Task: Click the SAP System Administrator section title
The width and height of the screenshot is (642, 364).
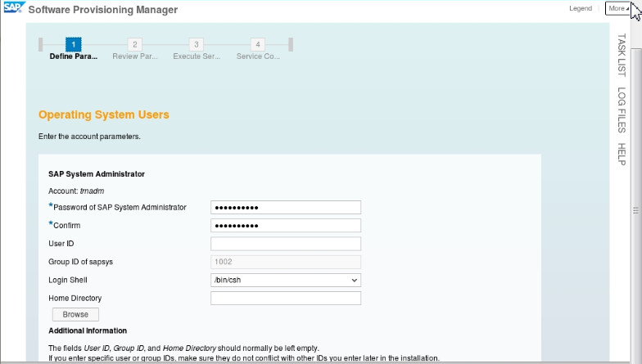Action: (x=97, y=173)
